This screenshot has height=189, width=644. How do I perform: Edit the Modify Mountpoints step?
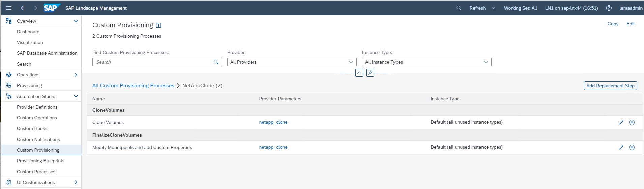point(621,147)
